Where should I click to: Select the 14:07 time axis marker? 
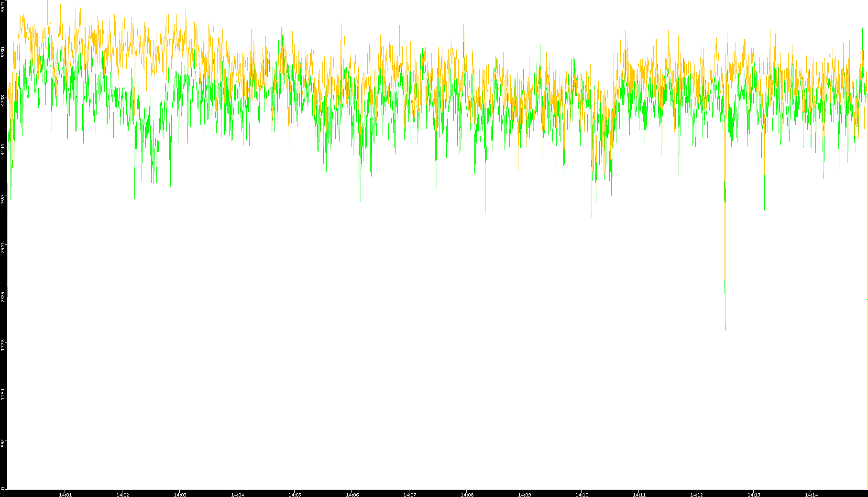[409, 494]
